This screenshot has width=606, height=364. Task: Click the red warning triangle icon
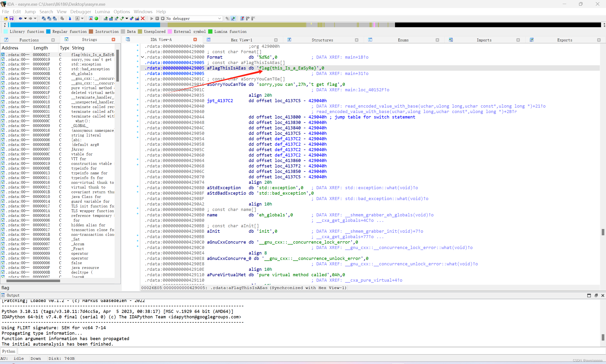(91, 18)
